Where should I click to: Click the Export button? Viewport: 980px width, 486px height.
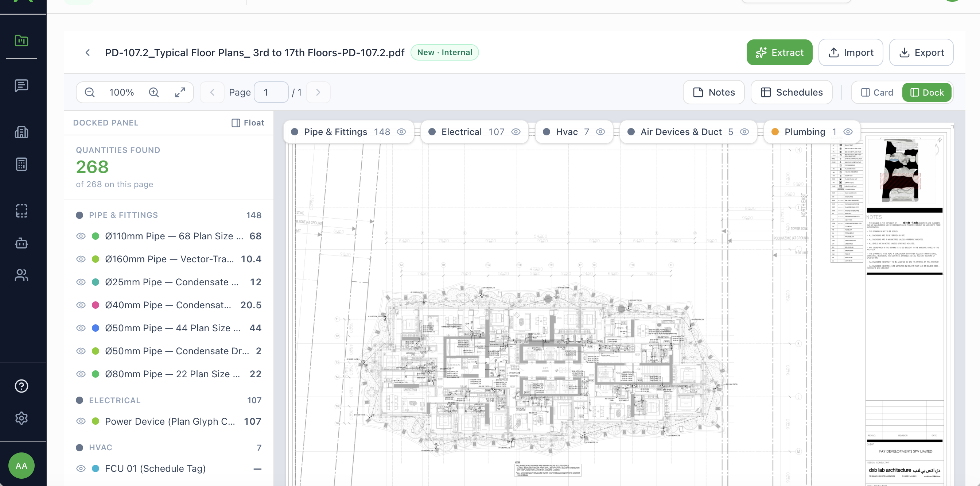tap(921, 53)
